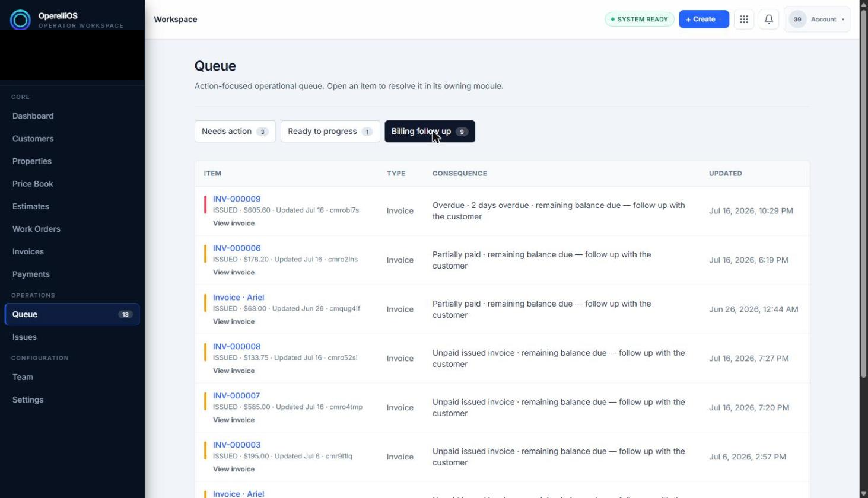Click the 39 account avatar
Image resolution: width=868 pixels, height=498 pixels.
point(797,19)
